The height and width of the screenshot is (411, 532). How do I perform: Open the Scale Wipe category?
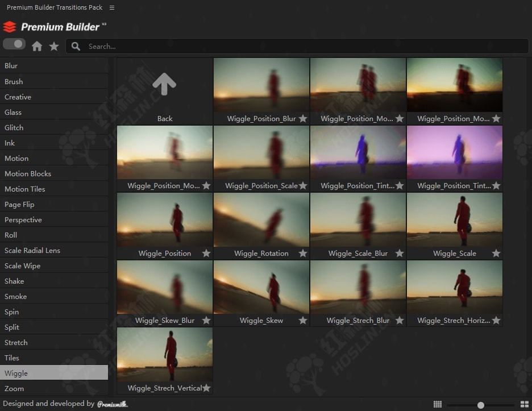pos(54,265)
